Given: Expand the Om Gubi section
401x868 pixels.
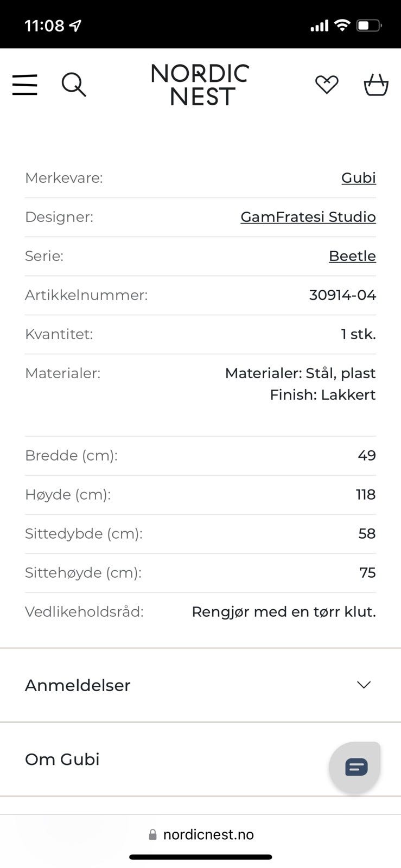Looking at the screenshot, I should [62, 759].
